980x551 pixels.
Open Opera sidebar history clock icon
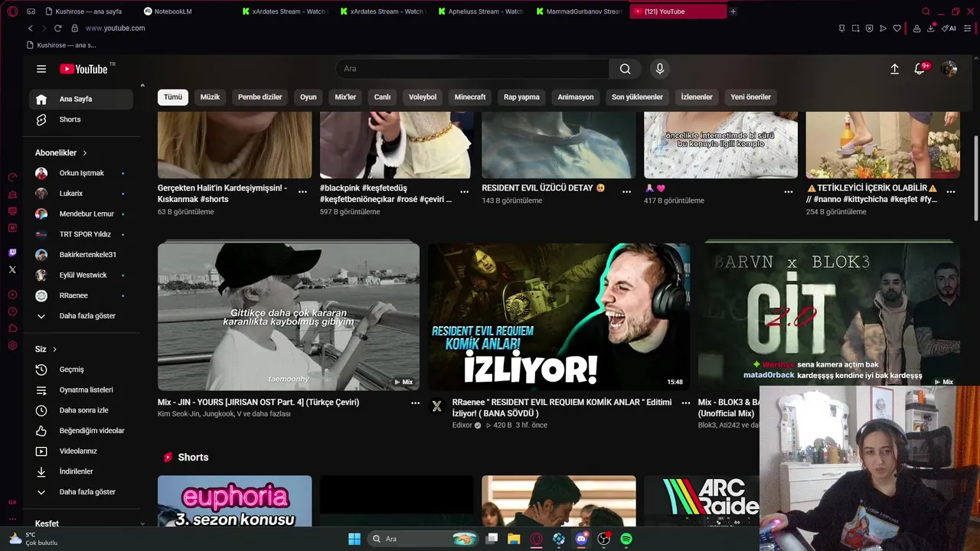click(x=12, y=311)
